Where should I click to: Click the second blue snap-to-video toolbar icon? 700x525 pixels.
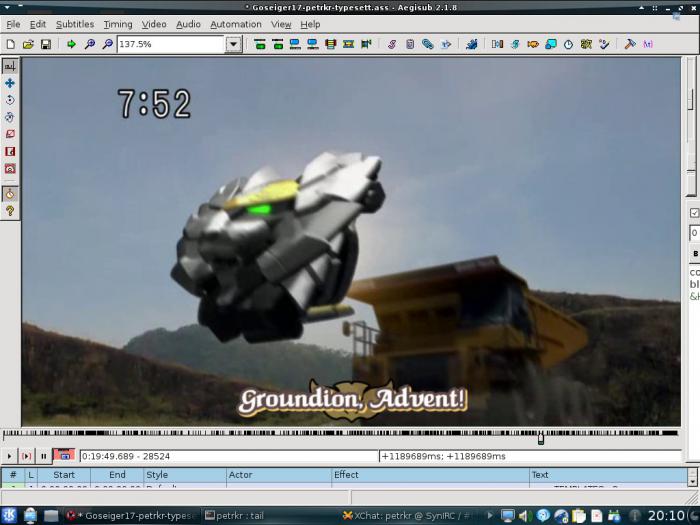click(312, 44)
